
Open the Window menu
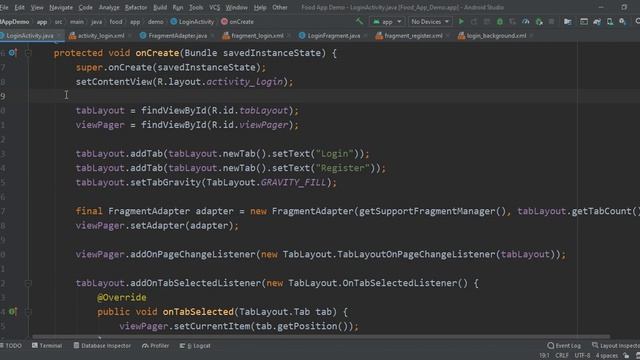click(x=236, y=7)
